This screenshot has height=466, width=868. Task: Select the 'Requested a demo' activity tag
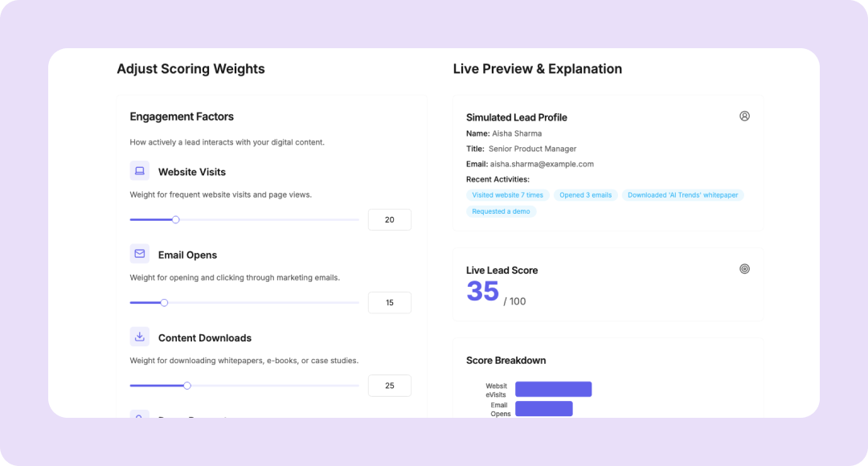point(501,211)
